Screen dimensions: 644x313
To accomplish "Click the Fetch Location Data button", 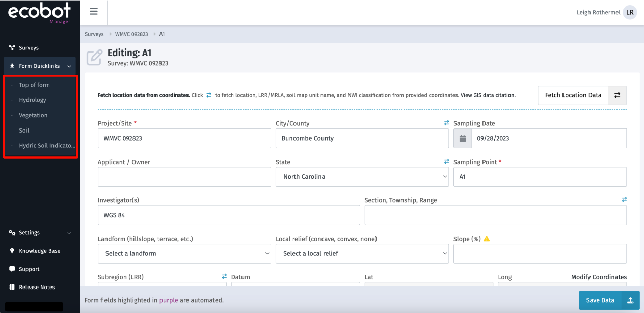I will pyautogui.click(x=573, y=95).
